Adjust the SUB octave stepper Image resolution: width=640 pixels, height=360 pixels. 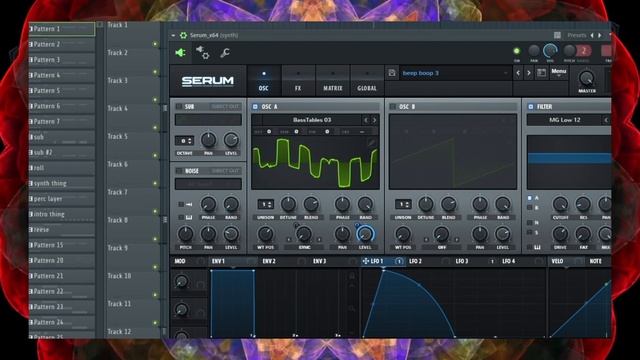(x=184, y=141)
